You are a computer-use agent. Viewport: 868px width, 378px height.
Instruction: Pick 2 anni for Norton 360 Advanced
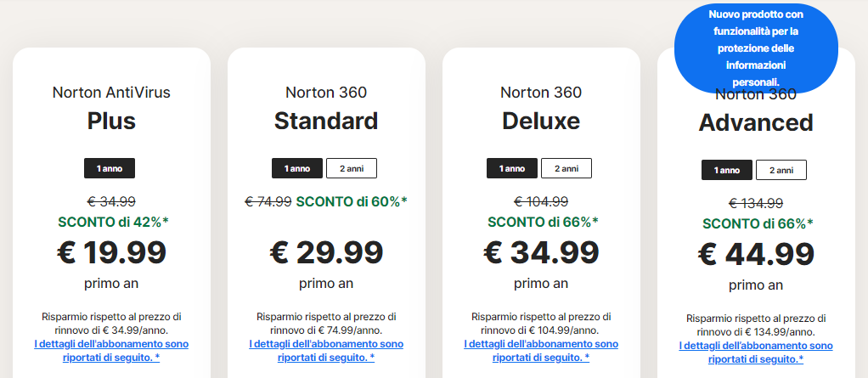coord(781,170)
